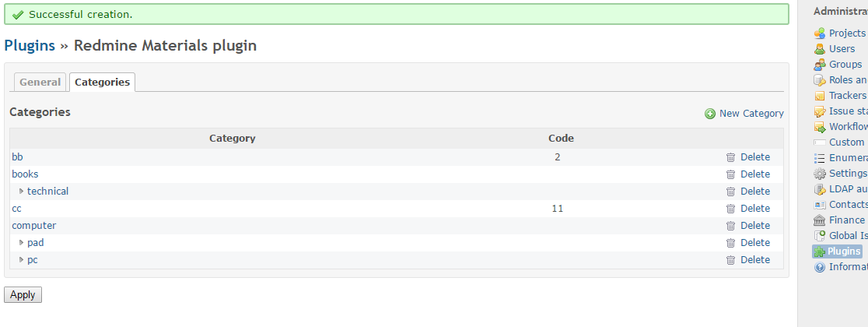Click arrow beside technical category
868x327 pixels.
coord(22,192)
